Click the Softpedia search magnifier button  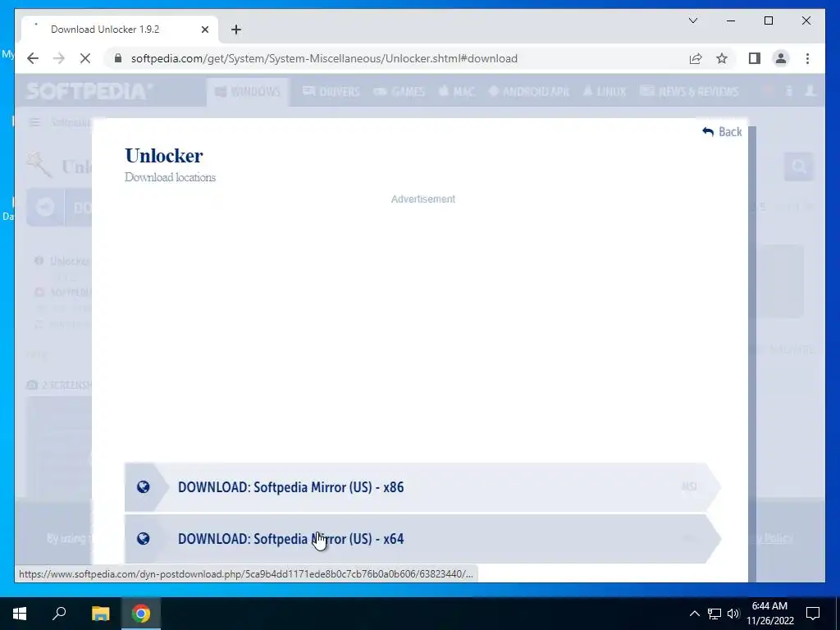[799, 167]
